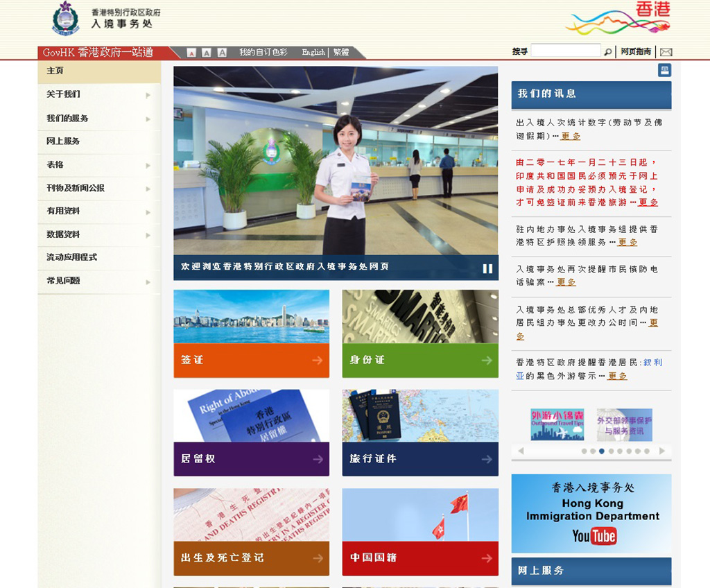
Task: Open the email envelope icon
Action: click(x=666, y=52)
